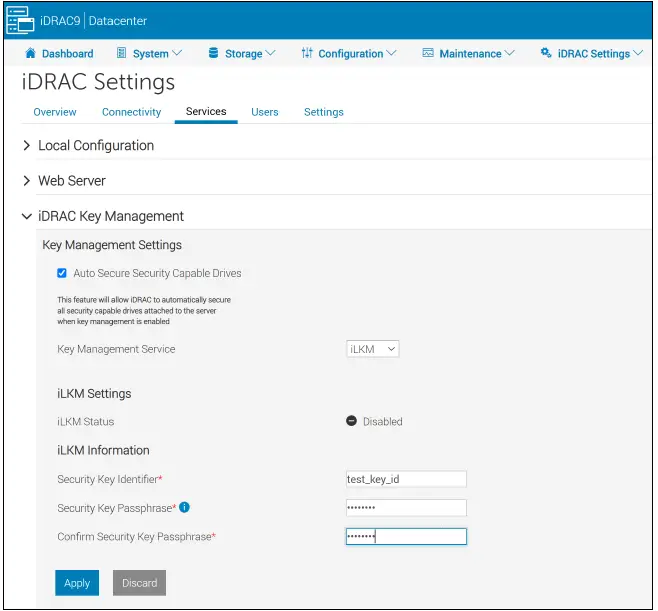Click the Security Key Identifier label
Viewport: 658px width, 611px height.
tap(110, 479)
